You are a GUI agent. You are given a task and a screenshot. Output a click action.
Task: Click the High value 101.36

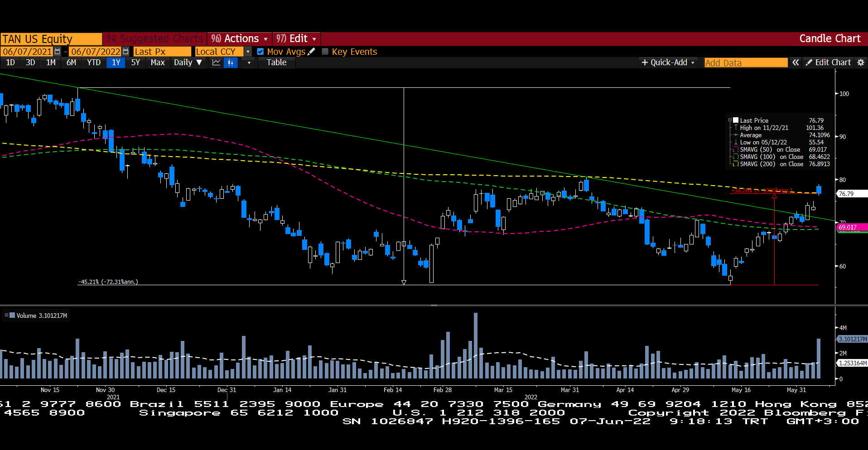click(x=815, y=128)
